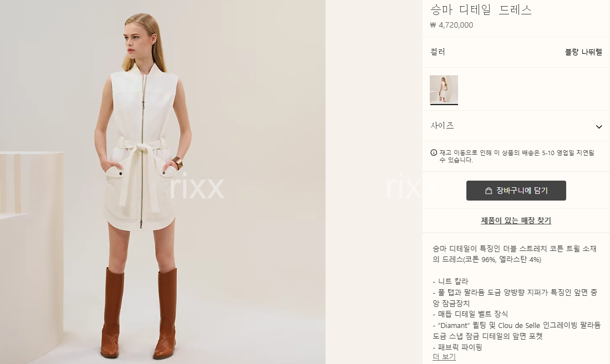
Task: Click the ₩ 4,720,000 price text
Action: click(x=451, y=25)
